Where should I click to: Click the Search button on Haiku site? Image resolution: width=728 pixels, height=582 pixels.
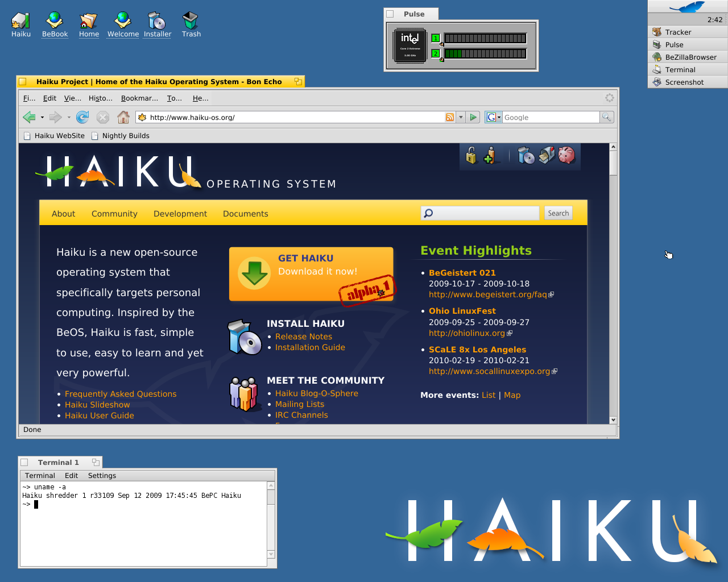coord(559,213)
